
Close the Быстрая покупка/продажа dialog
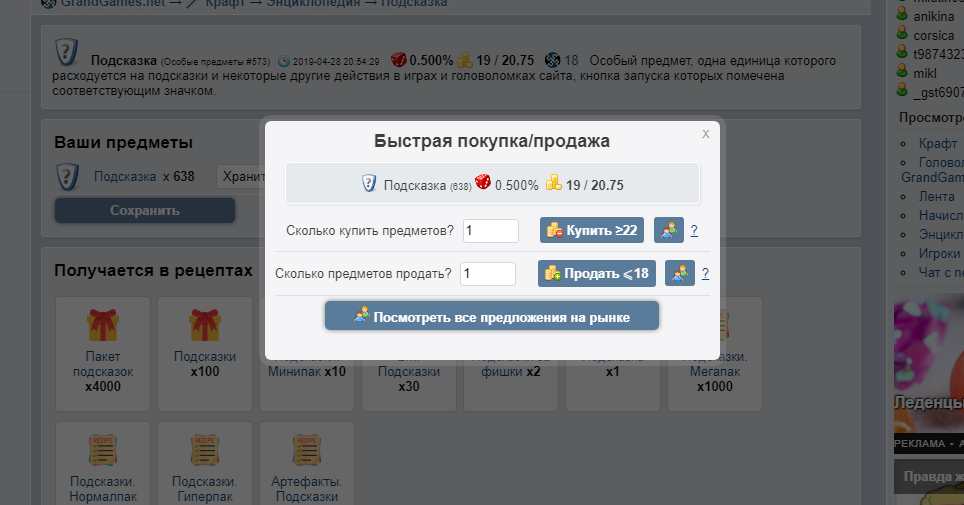tap(706, 133)
